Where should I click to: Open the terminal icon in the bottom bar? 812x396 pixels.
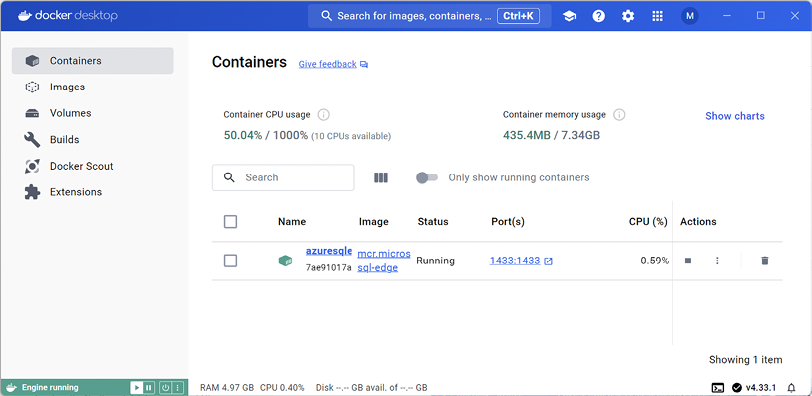[x=718, y=388]
